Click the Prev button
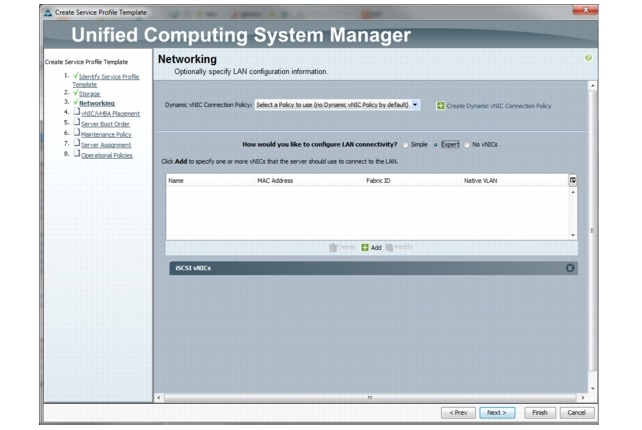Screen dimensions: 642x430 click(458, 412)
